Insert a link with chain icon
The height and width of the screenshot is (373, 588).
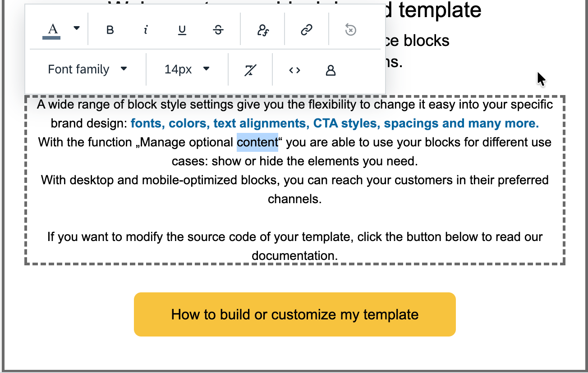tap(307, 30)
